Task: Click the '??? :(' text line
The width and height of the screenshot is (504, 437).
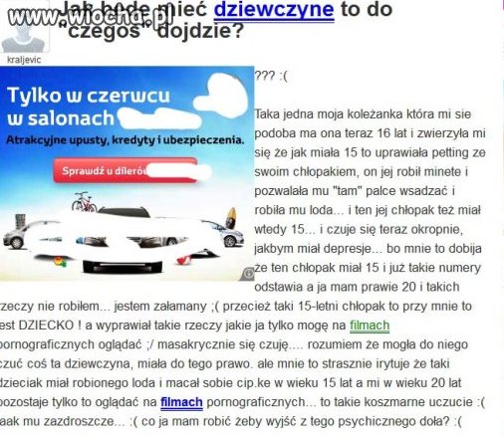Action: (x=271, y=77)
